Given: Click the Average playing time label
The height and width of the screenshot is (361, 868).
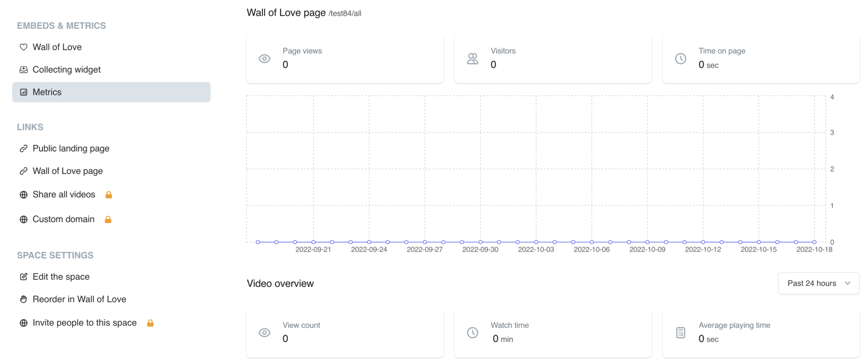Looking at the screenshot, I should point(734,325).
